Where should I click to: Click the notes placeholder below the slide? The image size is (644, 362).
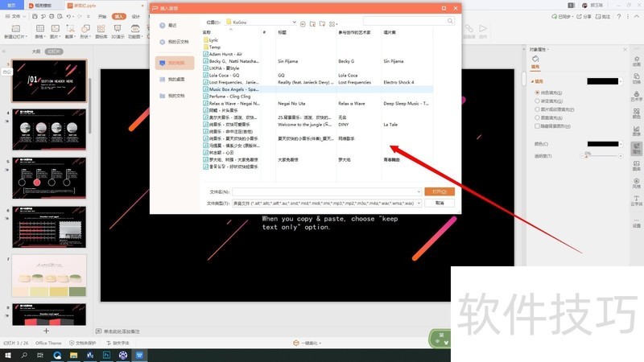click(121, 331)
